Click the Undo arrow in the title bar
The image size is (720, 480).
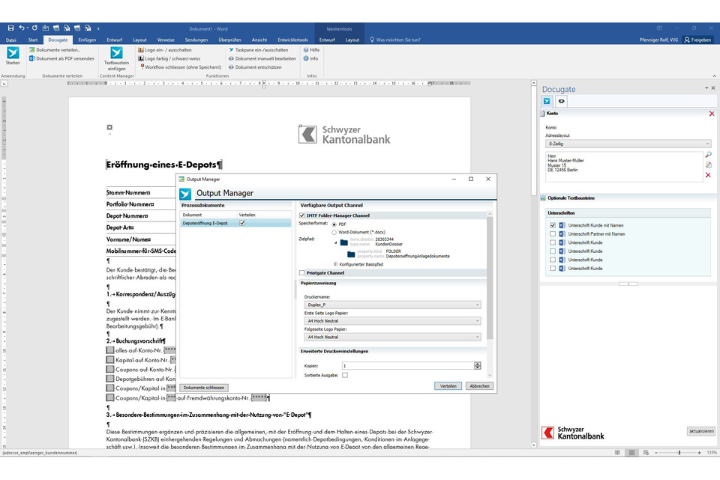[21, 28]
